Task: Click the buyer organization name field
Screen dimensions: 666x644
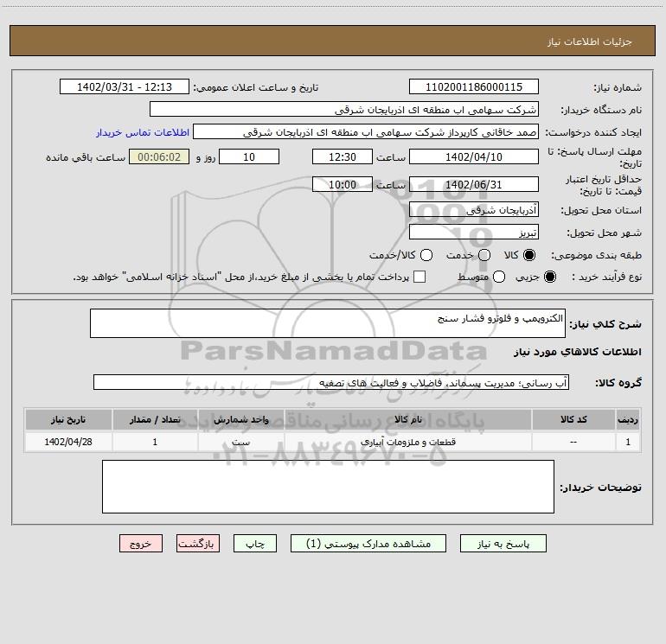Action: 344,109
